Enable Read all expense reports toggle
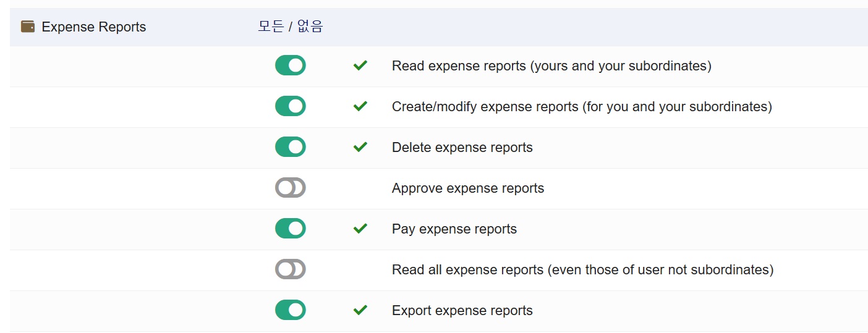This screenshot has height=333, width=868. (x=290, y=269)
